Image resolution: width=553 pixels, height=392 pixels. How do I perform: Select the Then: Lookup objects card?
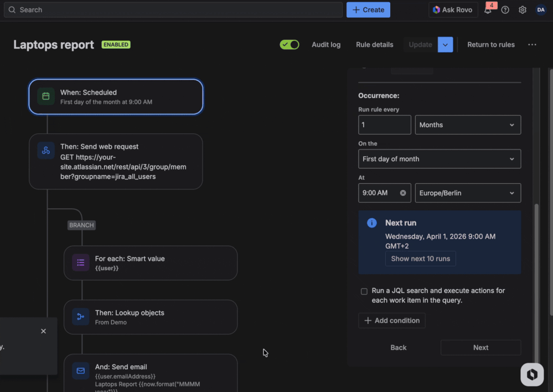click(x=151, y=317)
